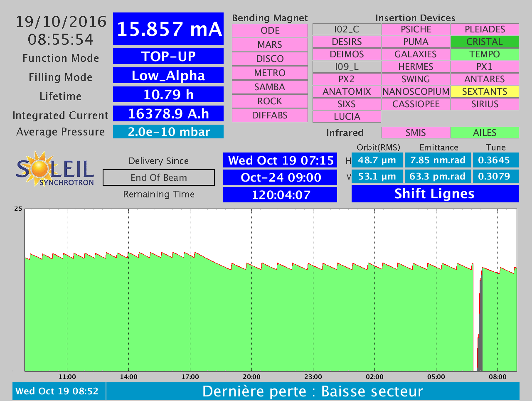The image size is (532, 401).
Task: Select the HERMES beamline indicator
Action: [x=416, y=66]
